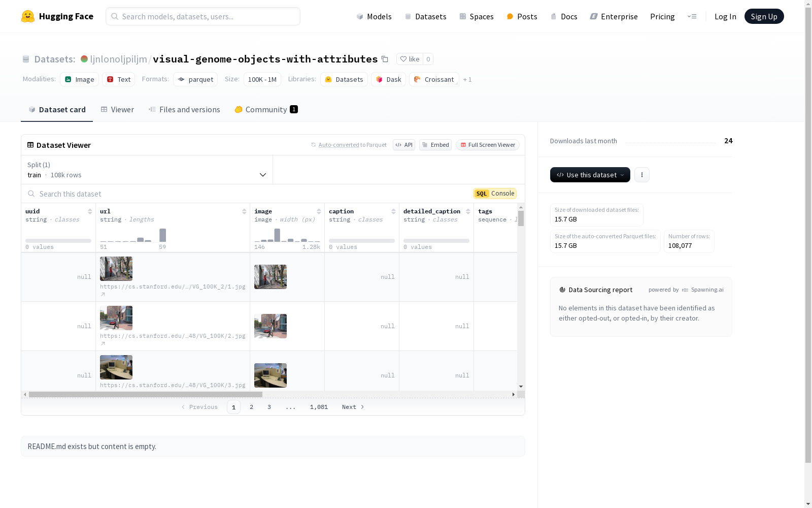This screenshot has width=812, height=508.
Task: Click the 100K - 1M size tag
Action: pos(262,79)
